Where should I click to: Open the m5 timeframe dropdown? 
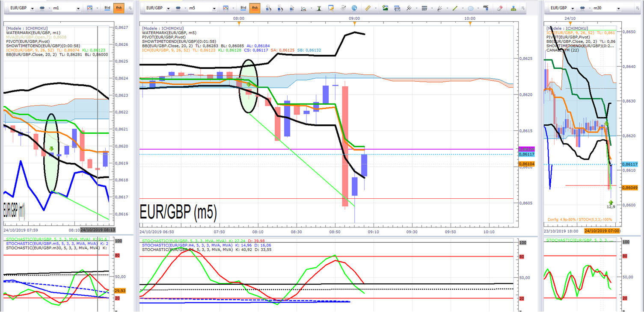pos(214,8)
